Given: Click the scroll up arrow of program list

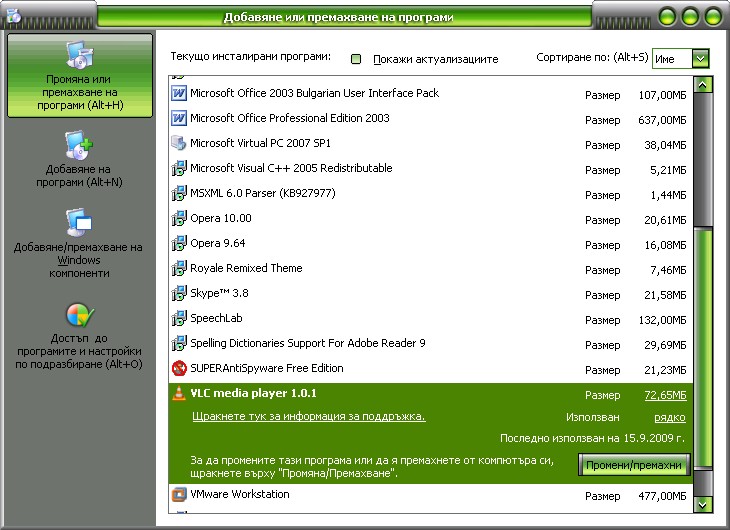Looking at the screenshot, I should pyautogui.click(x=703, y=85).
